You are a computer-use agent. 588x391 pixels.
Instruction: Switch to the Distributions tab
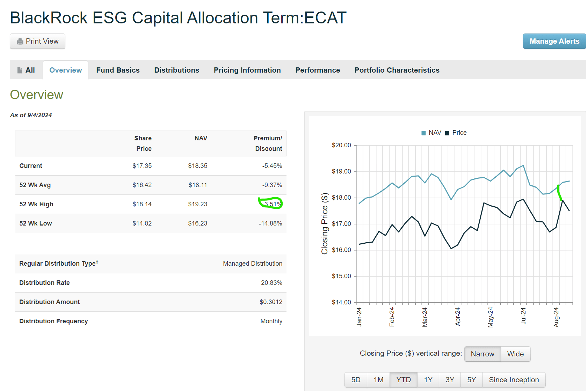(176, 70)
